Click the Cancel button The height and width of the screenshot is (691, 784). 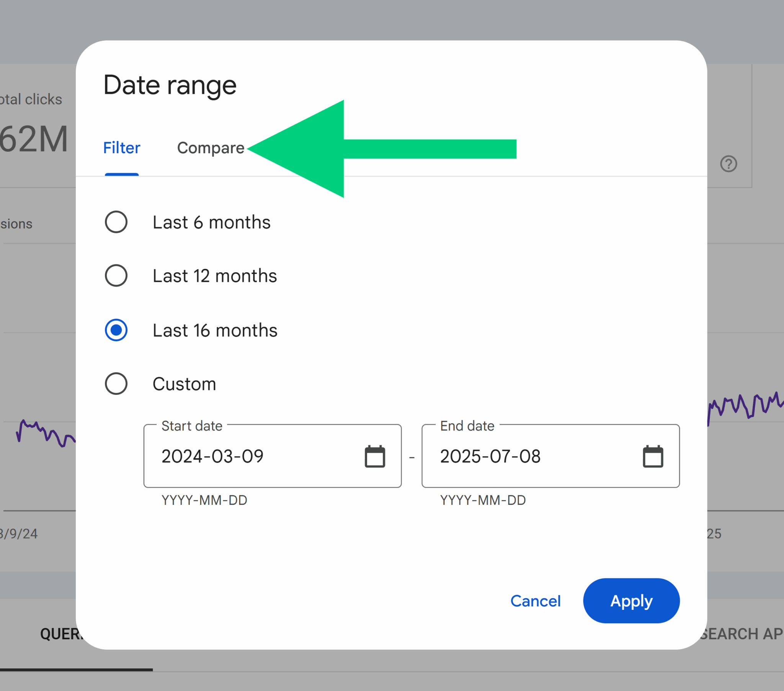536,601
